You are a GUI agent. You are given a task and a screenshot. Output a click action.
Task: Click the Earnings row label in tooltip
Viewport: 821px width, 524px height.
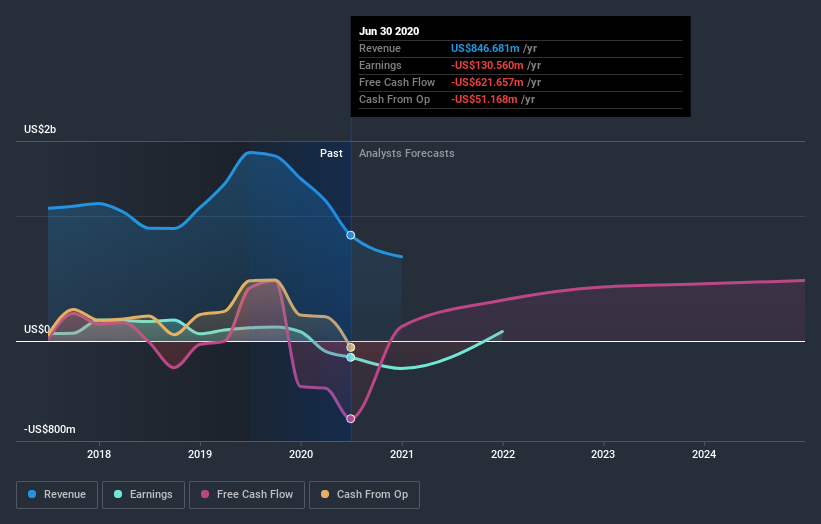(x=380, y=65)
